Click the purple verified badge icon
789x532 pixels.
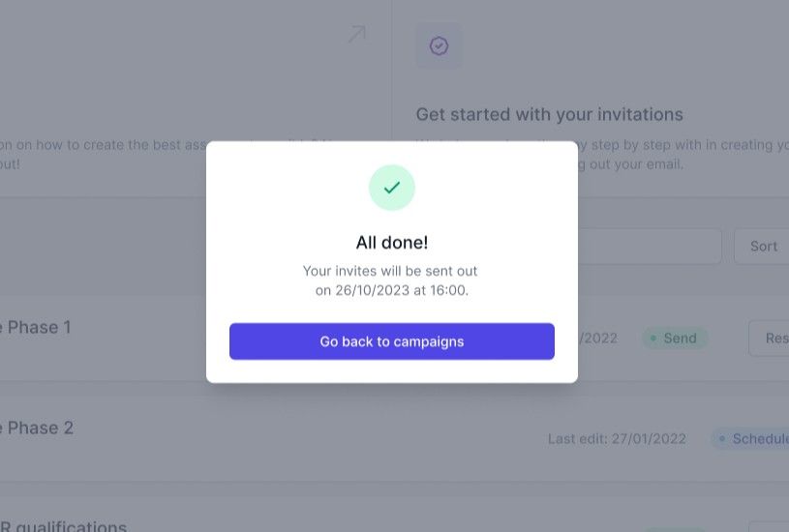point(439,45)
